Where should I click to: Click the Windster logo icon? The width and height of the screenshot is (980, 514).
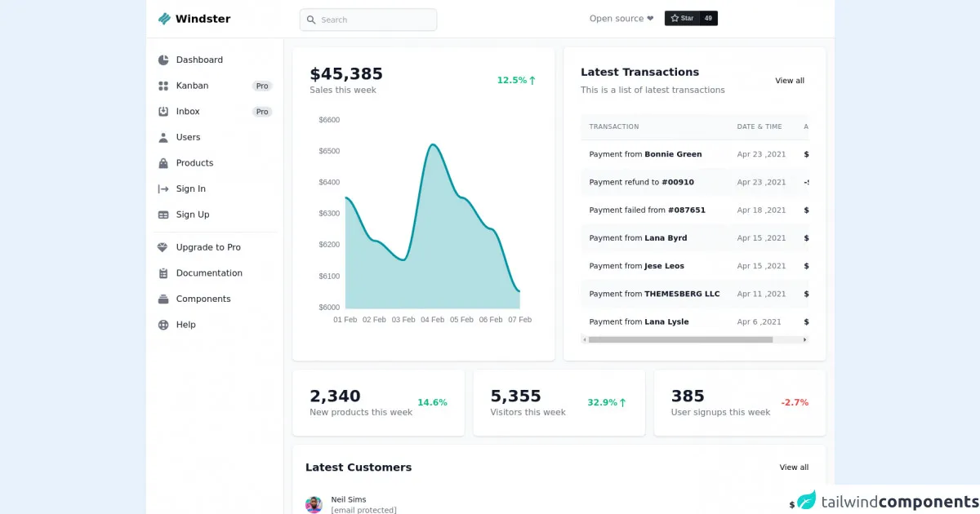(x=164, y=19)
